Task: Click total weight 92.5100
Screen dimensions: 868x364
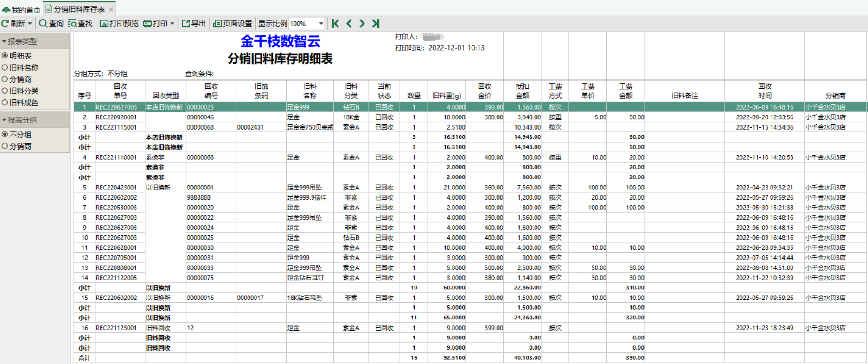Action: (454, 358)
